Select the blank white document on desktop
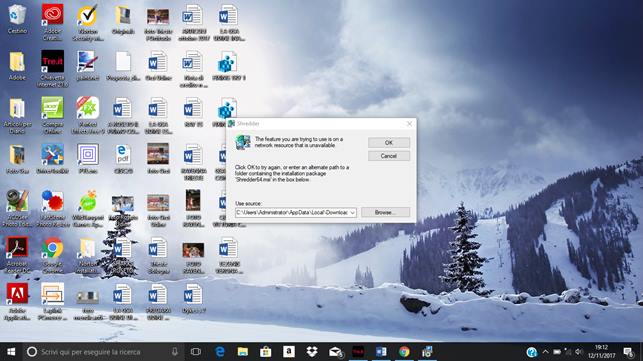Viewport: 643px width, 361px height. (123, 66)
